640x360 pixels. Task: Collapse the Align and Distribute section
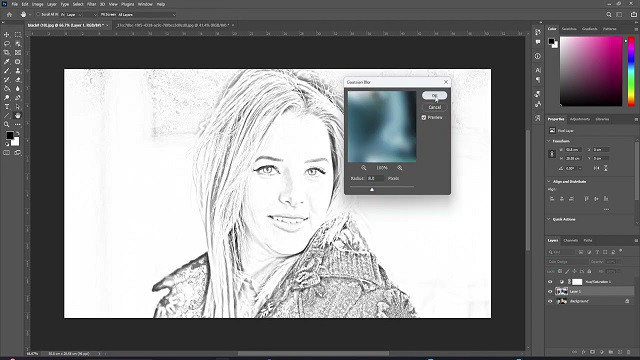click(x=549, y=181)
